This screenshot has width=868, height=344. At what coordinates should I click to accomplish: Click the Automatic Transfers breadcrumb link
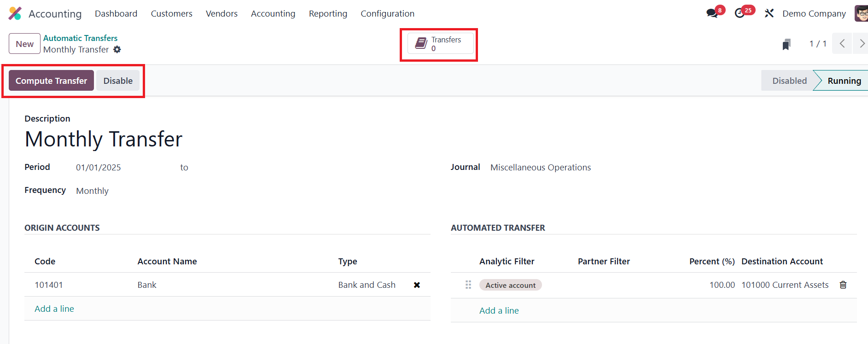[80, 38]
